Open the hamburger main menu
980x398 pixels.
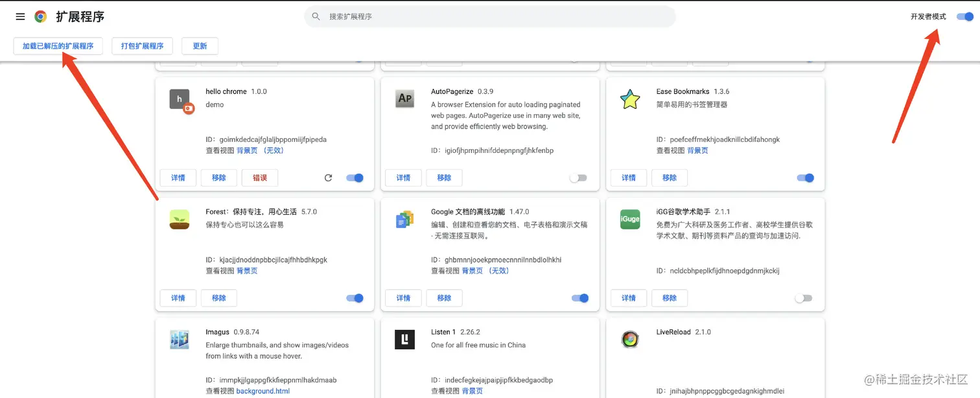[x=20, y=17]
